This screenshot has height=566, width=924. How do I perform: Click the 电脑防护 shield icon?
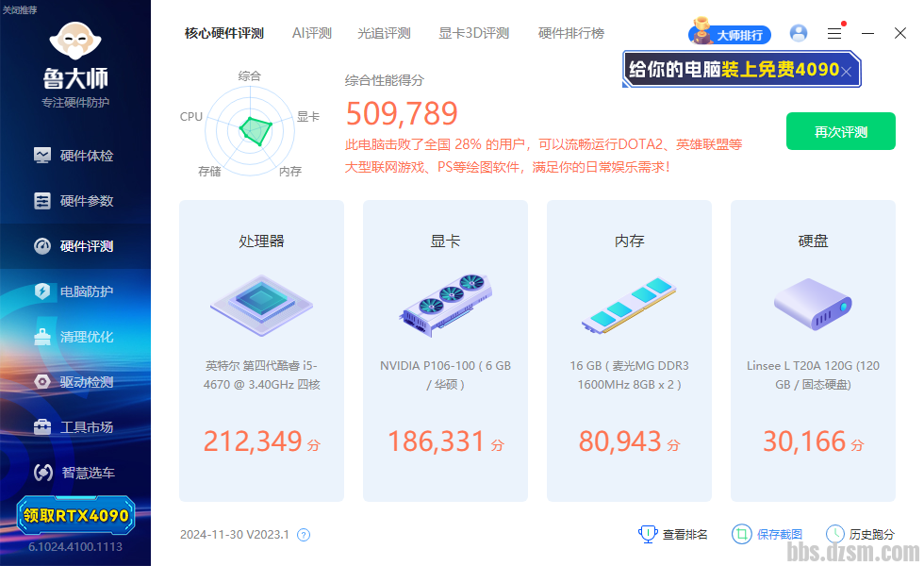[42, 291]
